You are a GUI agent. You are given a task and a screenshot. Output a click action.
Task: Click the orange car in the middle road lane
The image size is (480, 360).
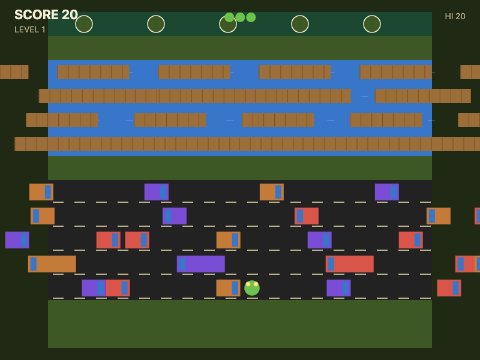(228, 240)
